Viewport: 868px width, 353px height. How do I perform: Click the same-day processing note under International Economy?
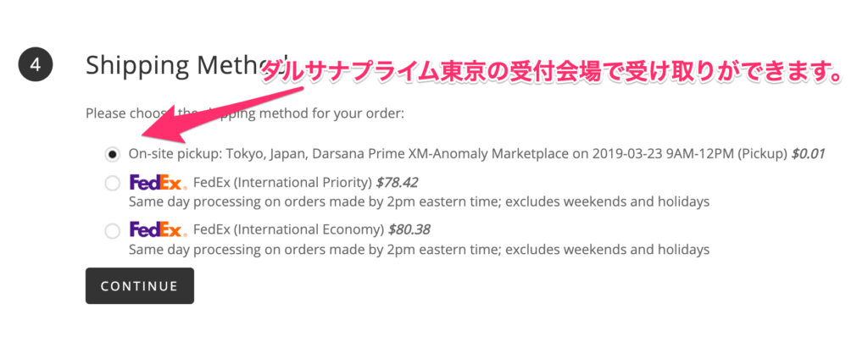pos(419,250)
